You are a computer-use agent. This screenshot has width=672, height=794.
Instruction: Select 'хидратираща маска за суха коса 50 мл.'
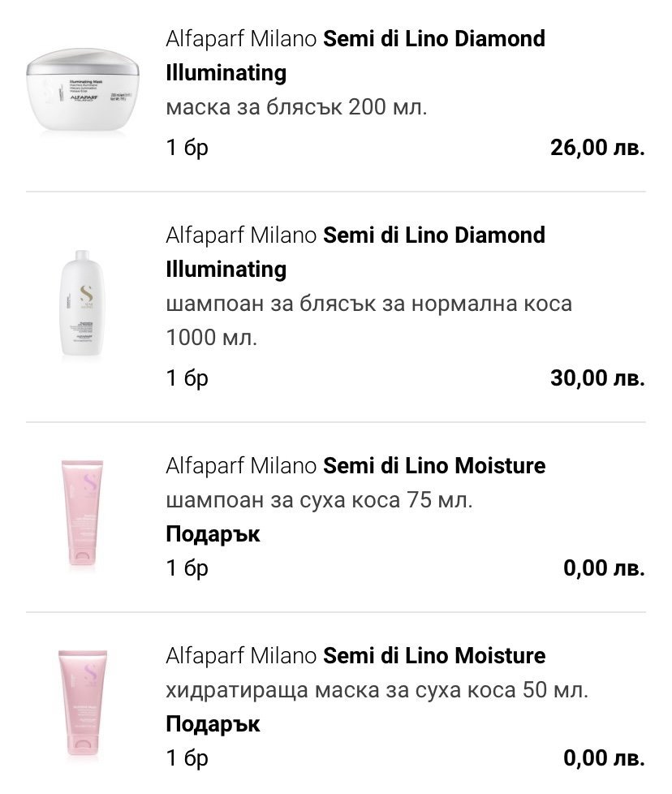coord(377,690)
